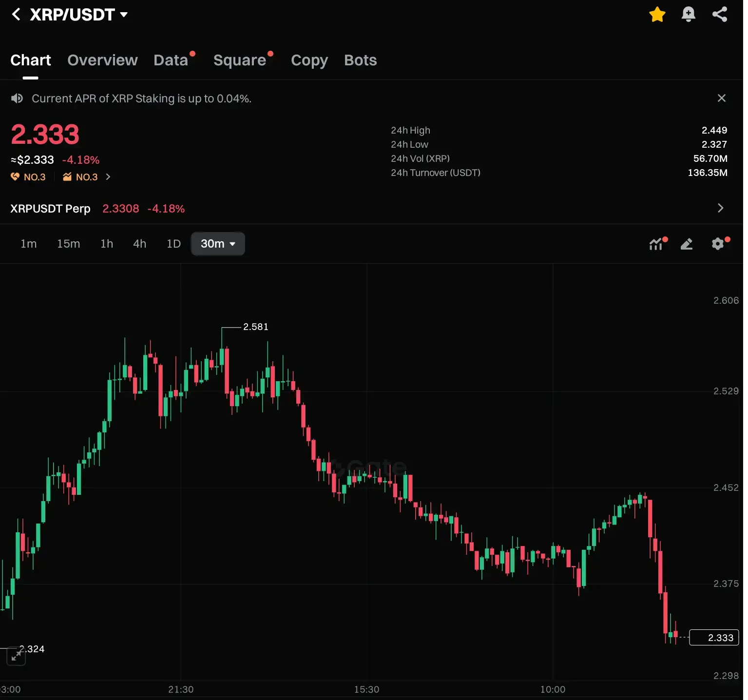Select the 1m timeframe
748x700 pixels.
29,244
